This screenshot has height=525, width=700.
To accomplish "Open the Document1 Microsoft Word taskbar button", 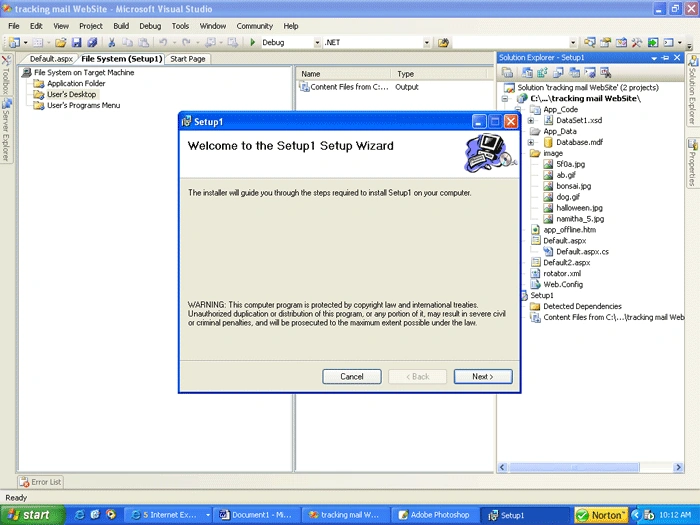I will click(x=255, y=515).
